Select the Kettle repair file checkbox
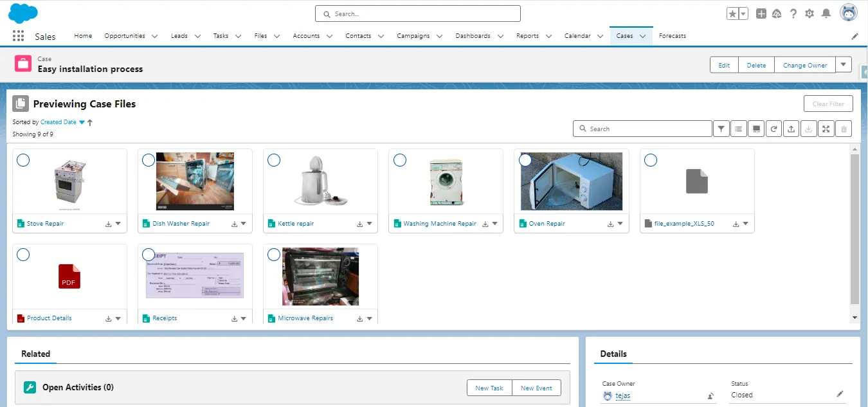Screen dimensions: 868x407 274,159
